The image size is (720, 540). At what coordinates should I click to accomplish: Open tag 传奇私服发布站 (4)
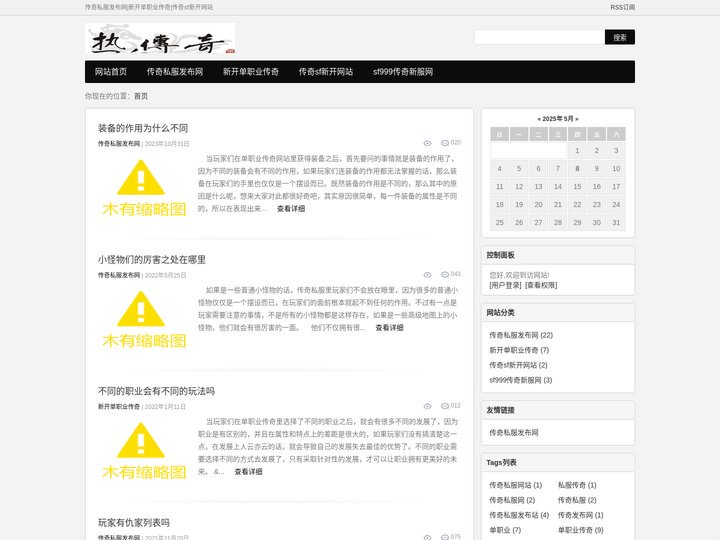[519, 515]
